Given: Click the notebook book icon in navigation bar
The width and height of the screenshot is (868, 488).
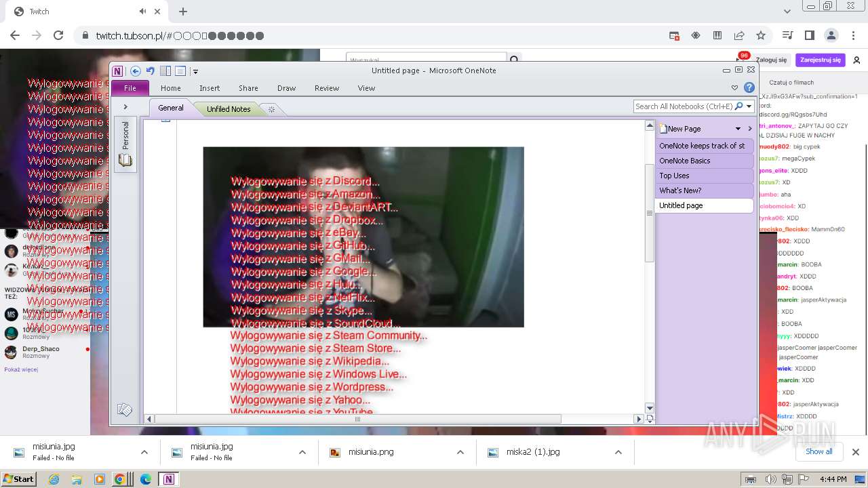Looking at the screenshot, I should click(x=125, y=161).
